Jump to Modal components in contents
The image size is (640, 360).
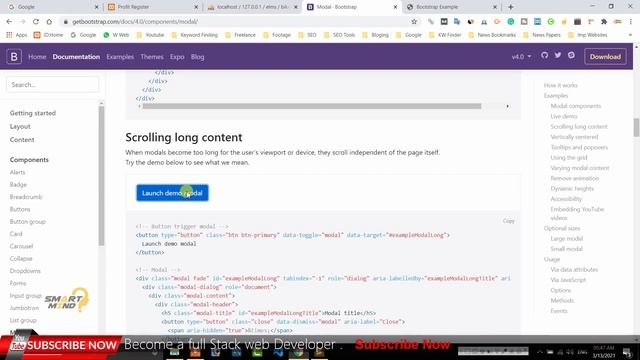(576, 106)
